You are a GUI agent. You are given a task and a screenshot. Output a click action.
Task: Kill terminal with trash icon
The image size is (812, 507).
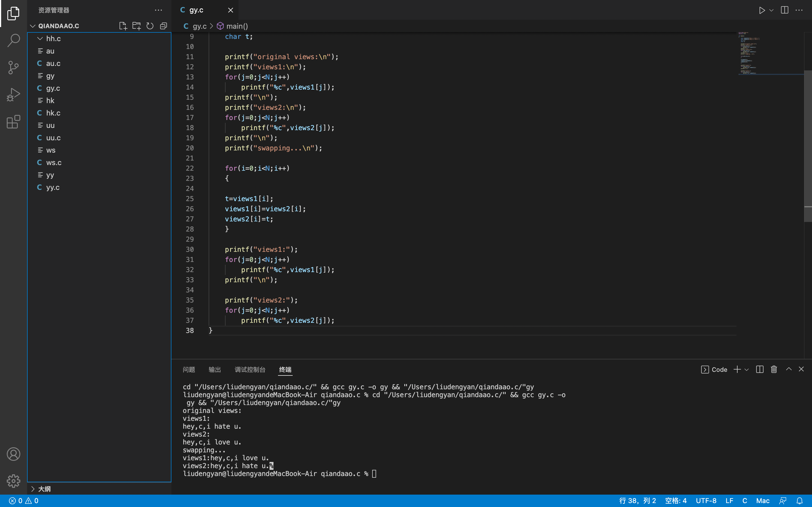[x=774, y=369]
